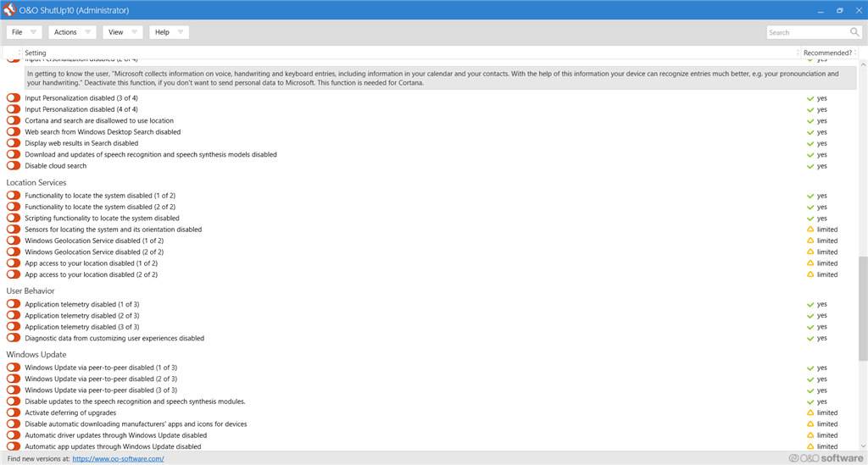The image size is (868, 465).
Task: Click check icon for Diagnostic data user experiences row
Action: point(810,339)
